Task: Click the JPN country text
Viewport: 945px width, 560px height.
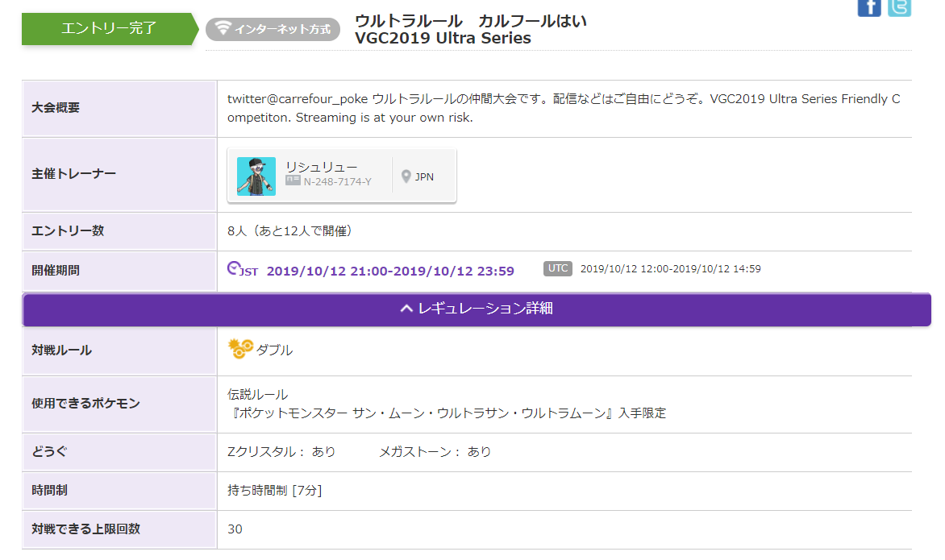Action: tap(424, 177)
